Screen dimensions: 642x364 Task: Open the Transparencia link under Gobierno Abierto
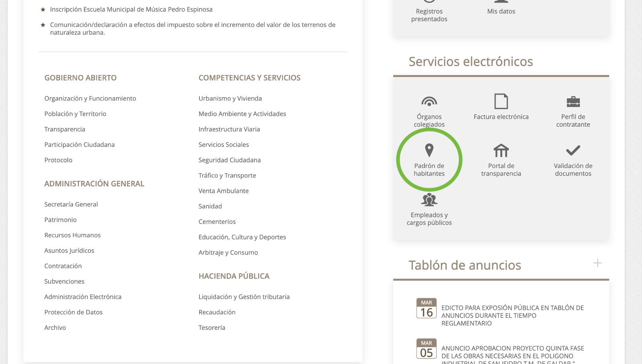click(x=65, y=129)
